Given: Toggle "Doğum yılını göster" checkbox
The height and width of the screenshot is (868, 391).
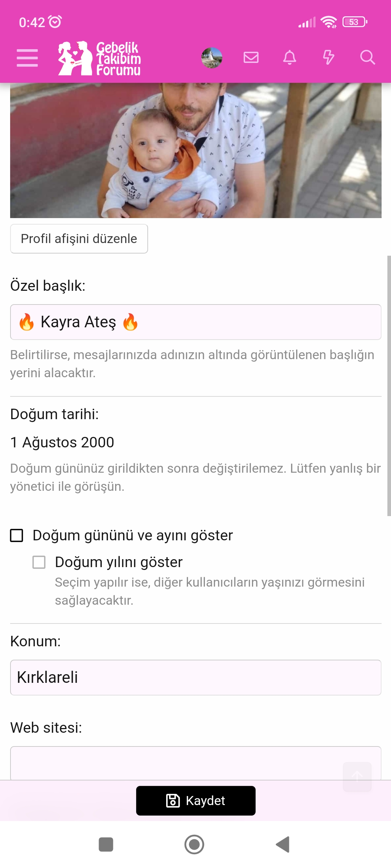Looking at the screenshot, I should coord(39,562).
